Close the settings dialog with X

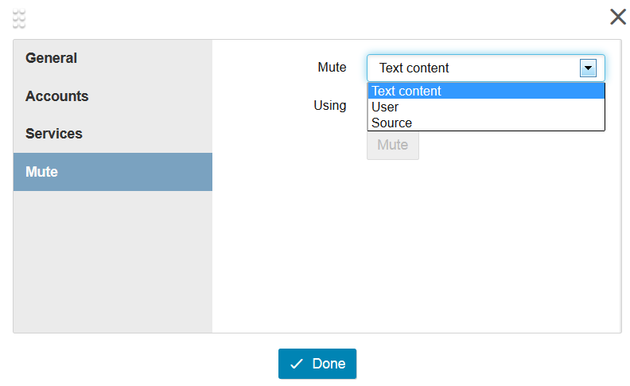[x=618, y=17]
